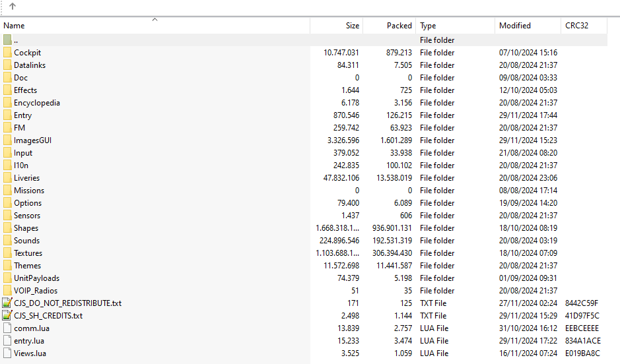
Task: Select the comm.lua file icon
Action: click(7, 328)
